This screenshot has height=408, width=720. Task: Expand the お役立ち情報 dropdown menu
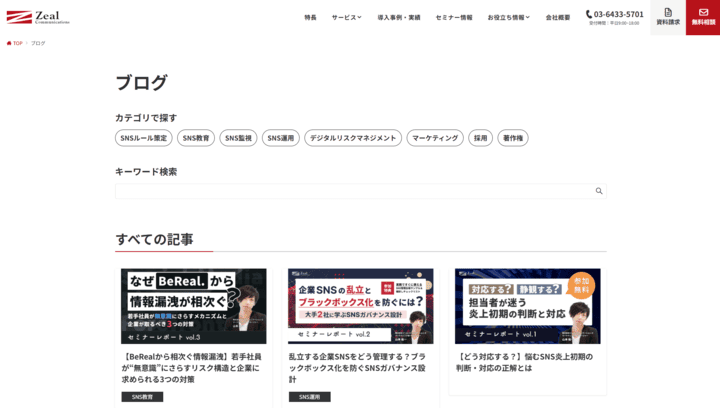pyautogui.click(x=509, y=17)
